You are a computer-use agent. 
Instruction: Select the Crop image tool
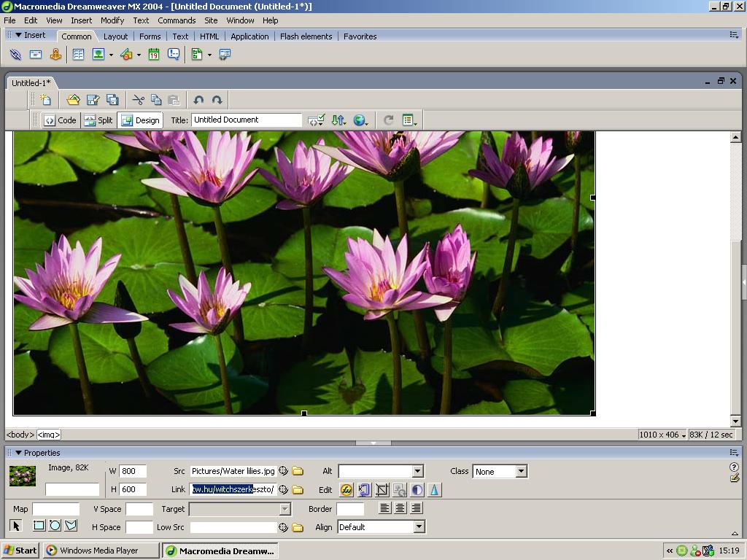coord(382,490)
